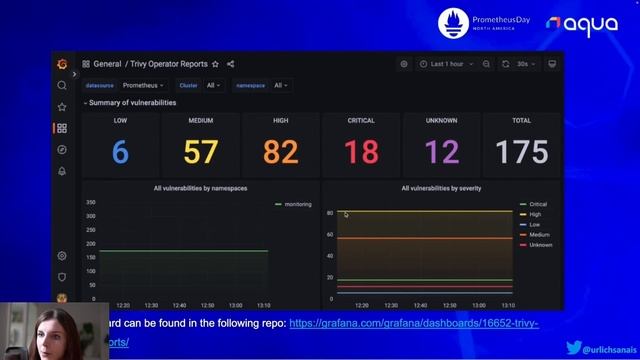Star the Trivy Operator Reports dashboard
Viewport: 640px width, 360px height.
(216, 64)
